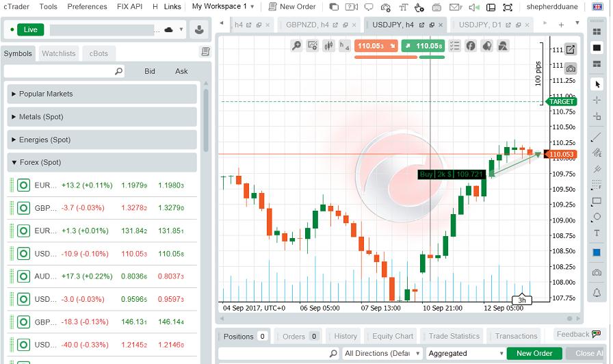The width and height of the screenshot is (613, 364).
Task: Click the green New Order button in the Positions panel
Action: [534, 354]
